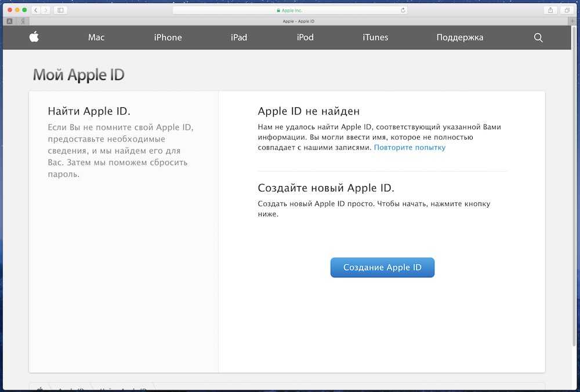The image size is (580, 392).
Task: Show all tabs overview in Safari
Action: 567,10
